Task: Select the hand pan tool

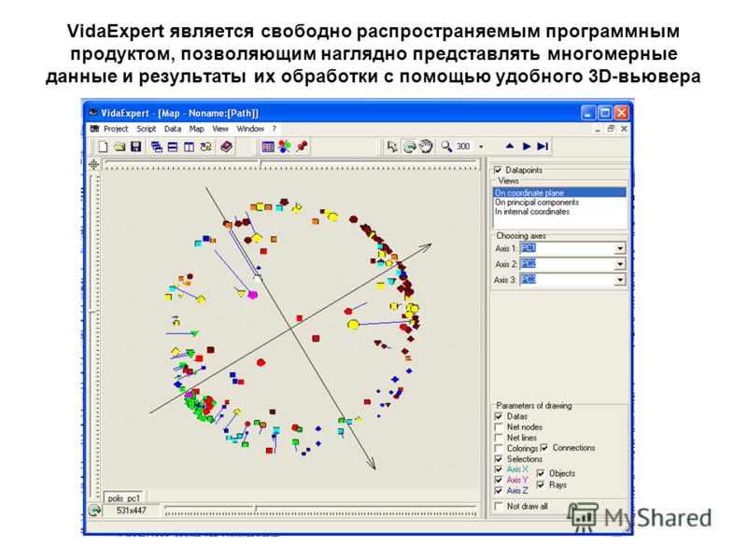Action: (426, 147)
